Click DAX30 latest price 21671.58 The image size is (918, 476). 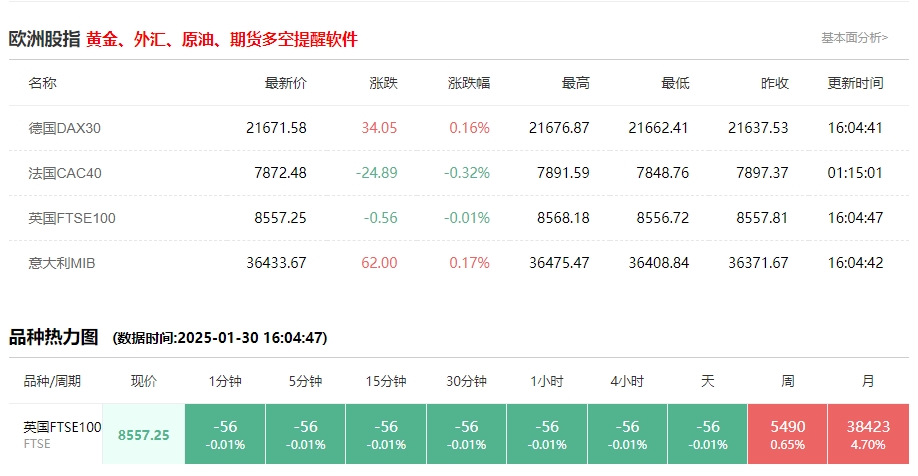(276, 128)
